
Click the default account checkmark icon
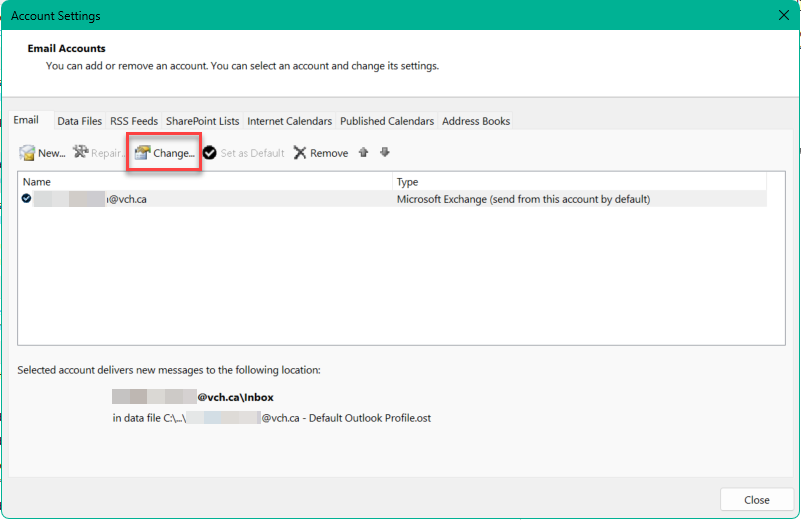pos(27,198)
